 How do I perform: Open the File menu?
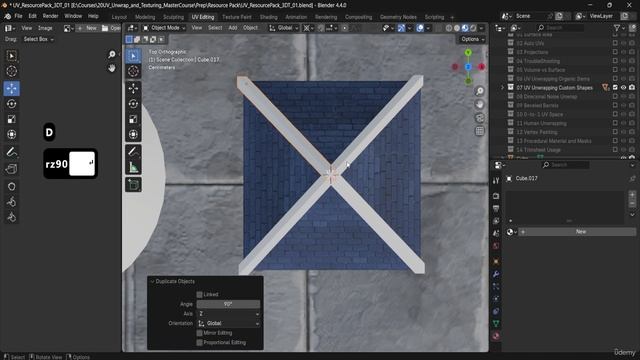18,16
